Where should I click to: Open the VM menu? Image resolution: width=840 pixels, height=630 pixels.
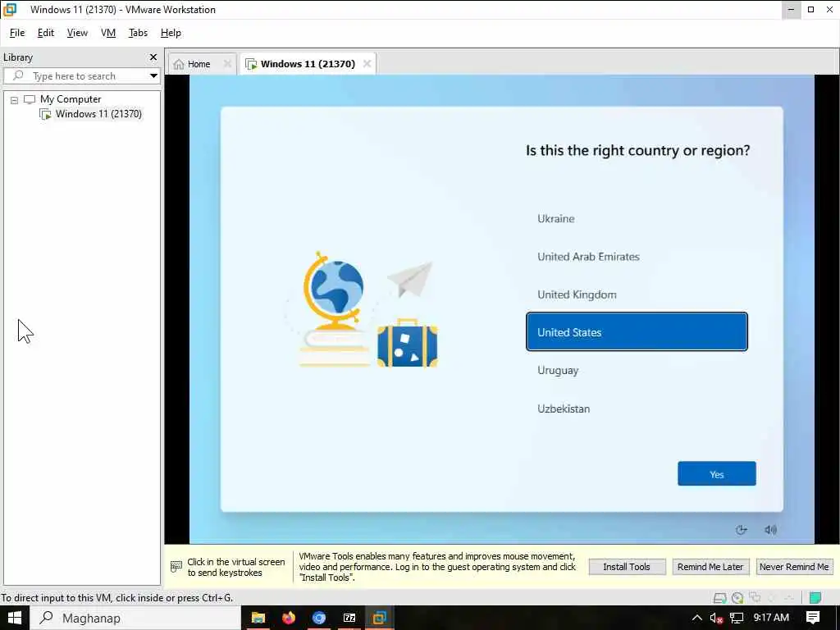(x=108, y=33)
